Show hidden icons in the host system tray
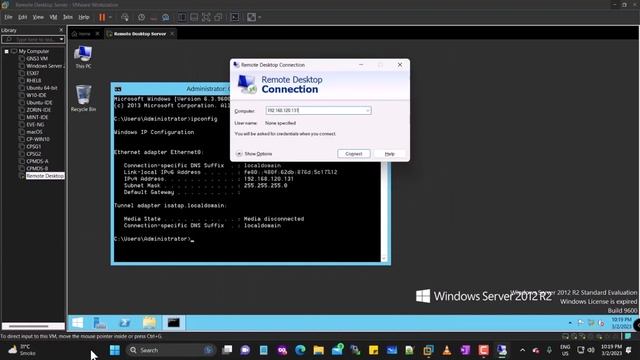The height and width of the screenshot is (360, 640). (522, 350)
